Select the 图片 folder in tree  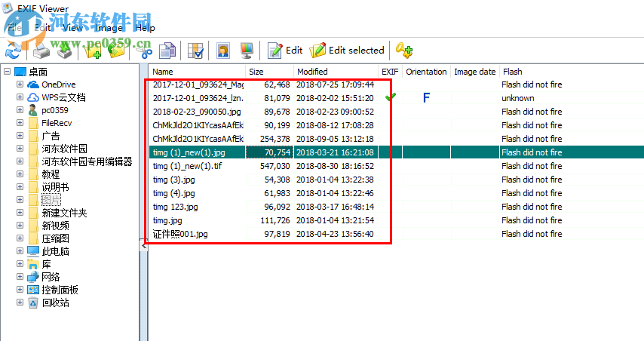tap(51, 200)
